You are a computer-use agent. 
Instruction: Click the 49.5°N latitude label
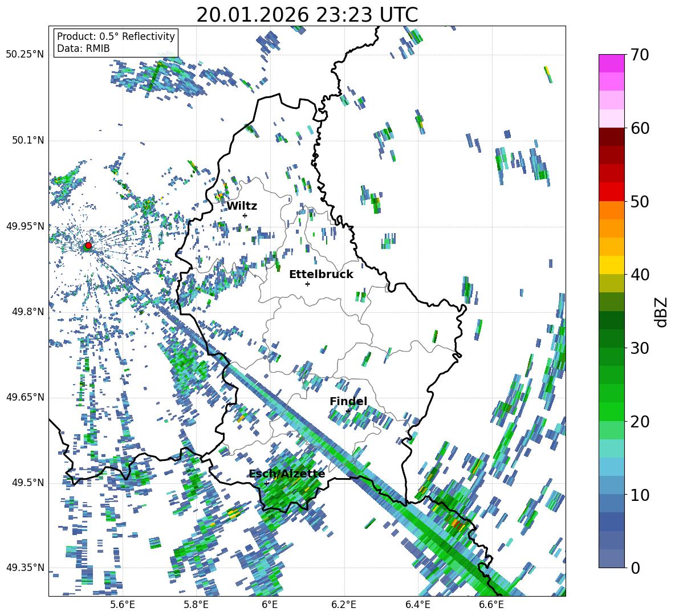27,483
